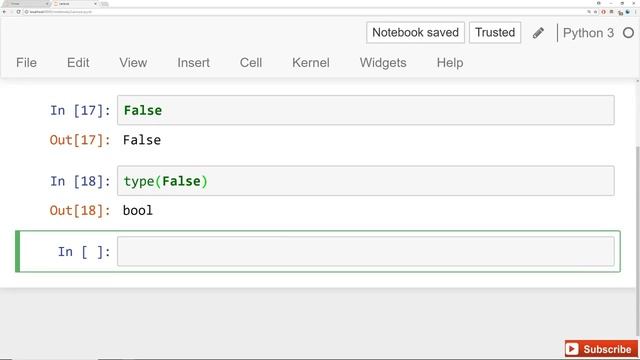Screen dimensions: 640x360
Task: Open the Kernel menu
Action: click(x=311, y=62)
